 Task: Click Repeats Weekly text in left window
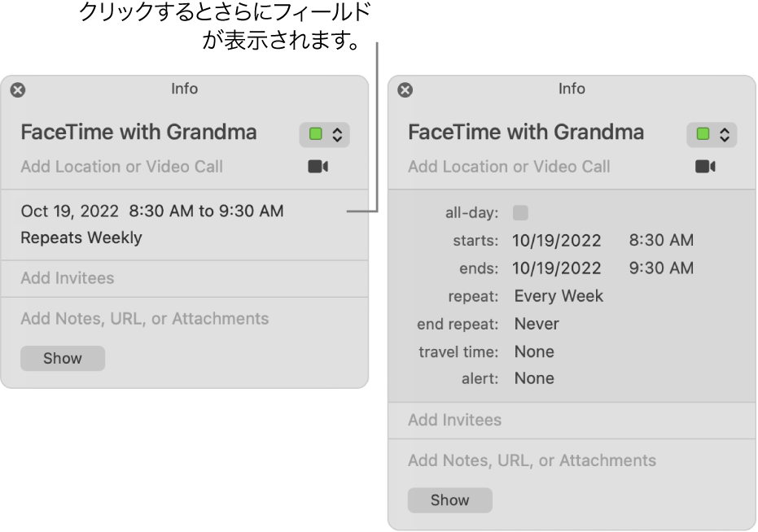pos(81,238)
